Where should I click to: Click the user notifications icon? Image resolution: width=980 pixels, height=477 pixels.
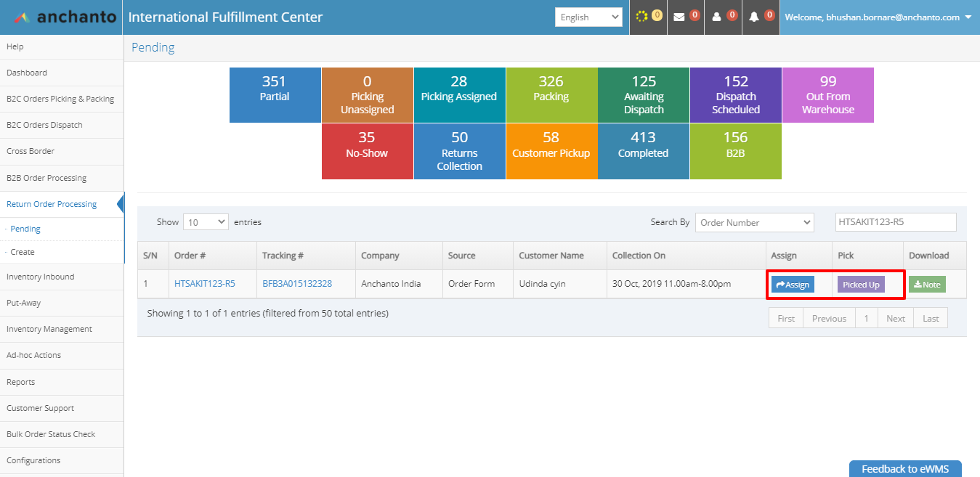click(717, 17)
